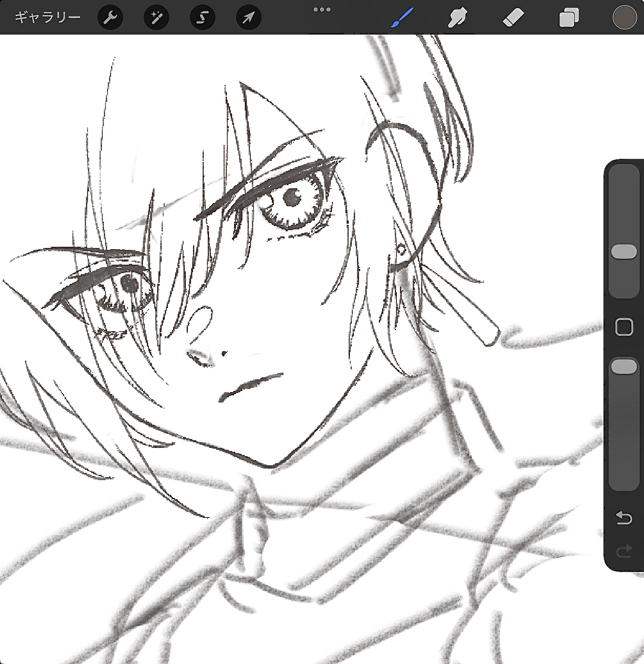Tap the pupil of the larger eye
This screenshot has width=644, height=664.
[x=293, y=196]
